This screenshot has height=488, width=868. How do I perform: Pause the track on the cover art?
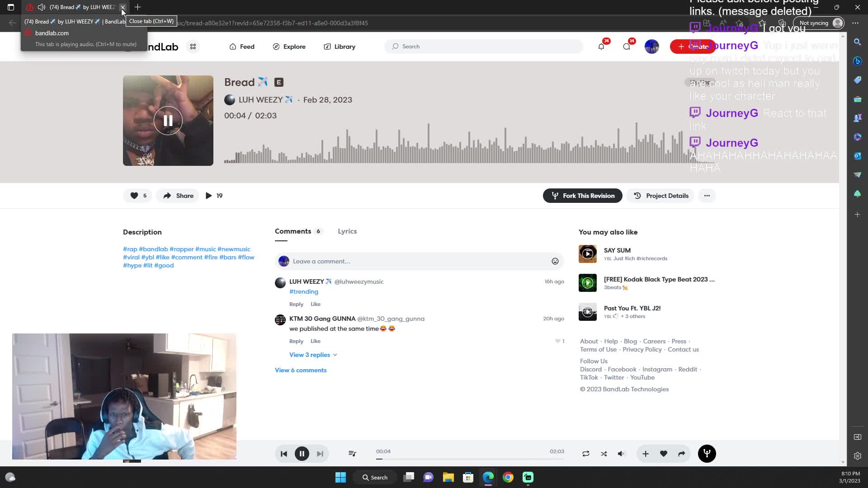pyautogui.click(x=168, y=121)
